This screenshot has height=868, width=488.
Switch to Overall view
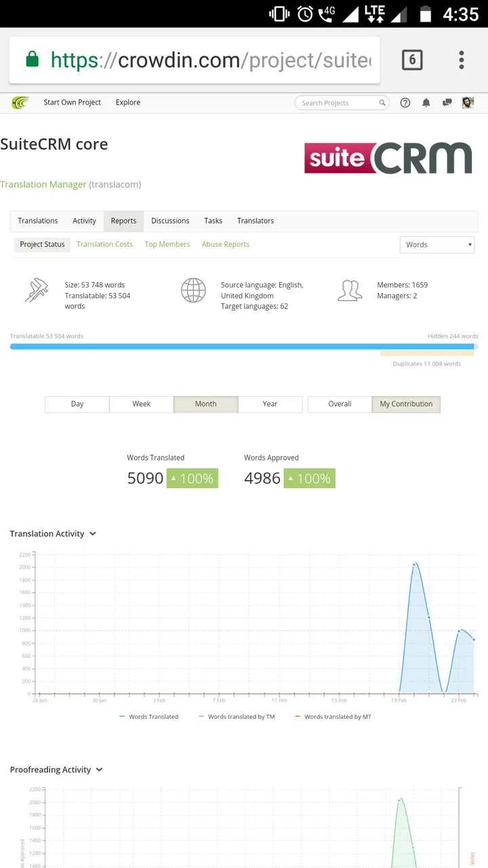tap(340, 404)
